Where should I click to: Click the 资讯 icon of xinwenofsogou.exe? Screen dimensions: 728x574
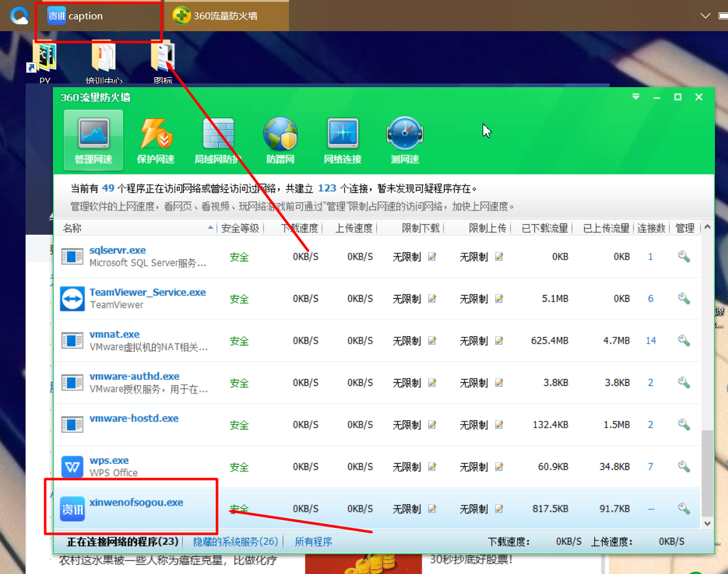pyautogui.click(x=72, y=509)
